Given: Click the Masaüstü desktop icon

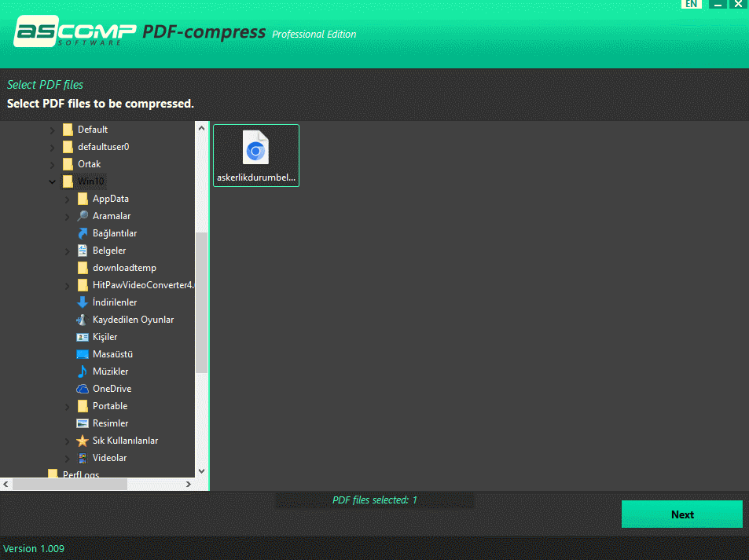Looking at the screenshot, I should tap(83, 354).
